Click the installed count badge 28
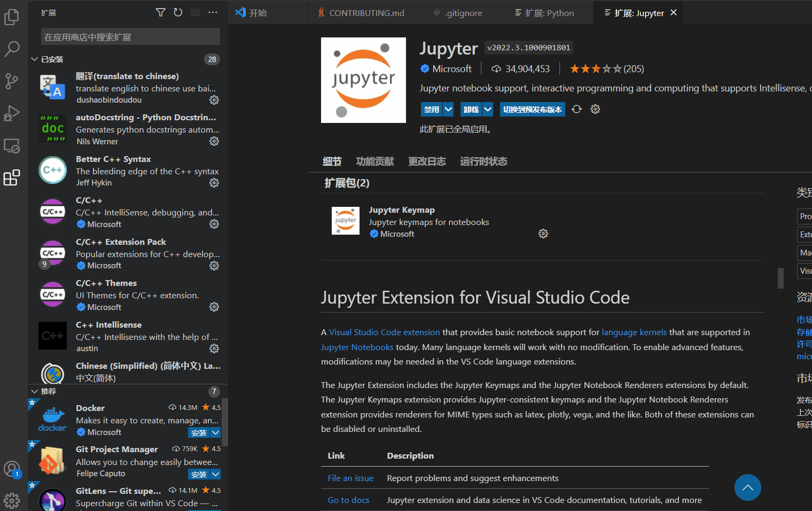 tap(212, 59)
